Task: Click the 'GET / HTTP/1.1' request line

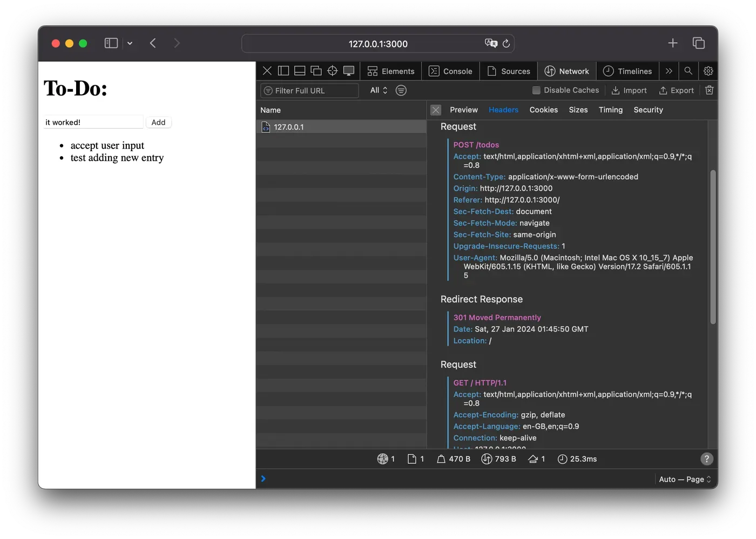Action: (480, 383)
